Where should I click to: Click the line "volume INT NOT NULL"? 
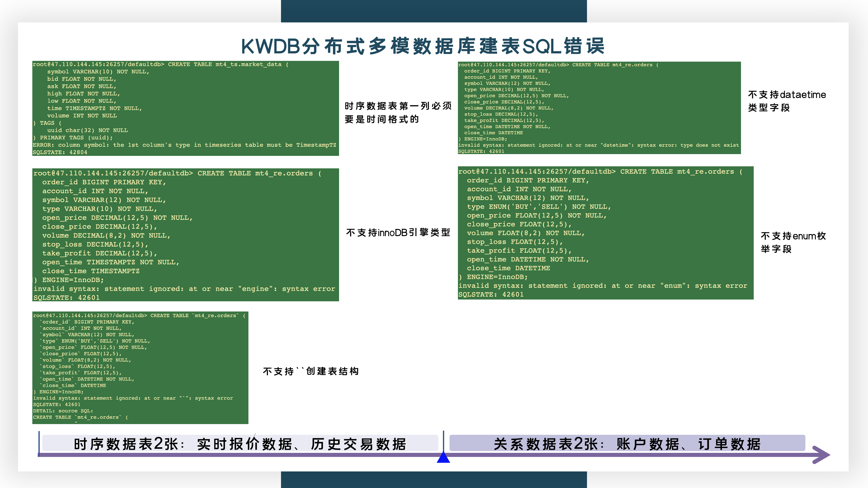click(x=82, y=116)
